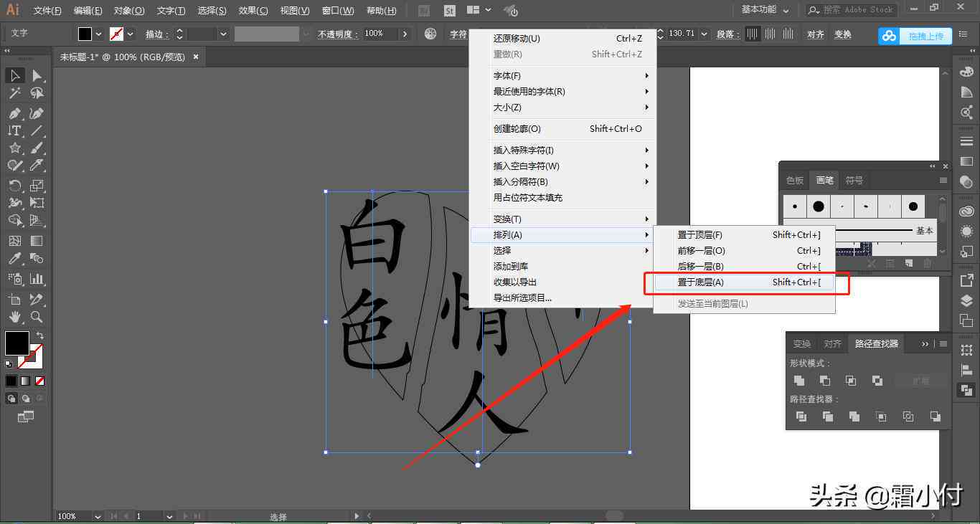Image resolution: width=980 pixels, height=524 pixels.
Task: Expand the arrange documents dropdown
Action: click(x=489, y=10)
